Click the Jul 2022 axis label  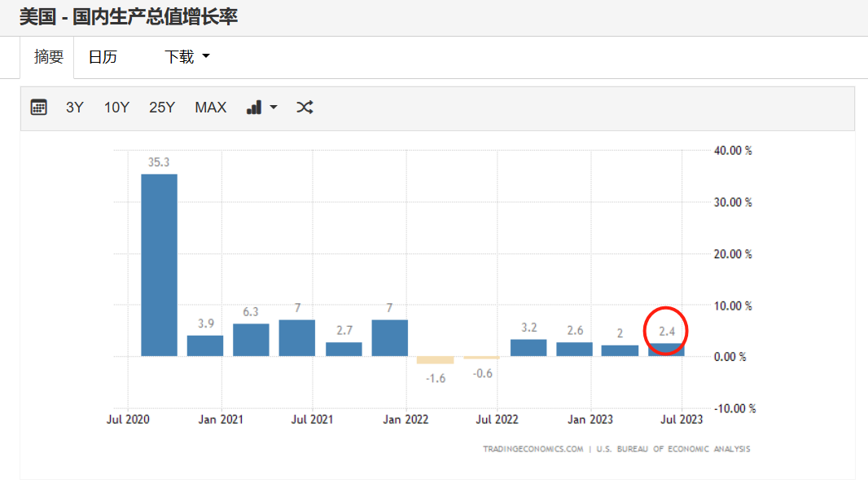[498, 420]
